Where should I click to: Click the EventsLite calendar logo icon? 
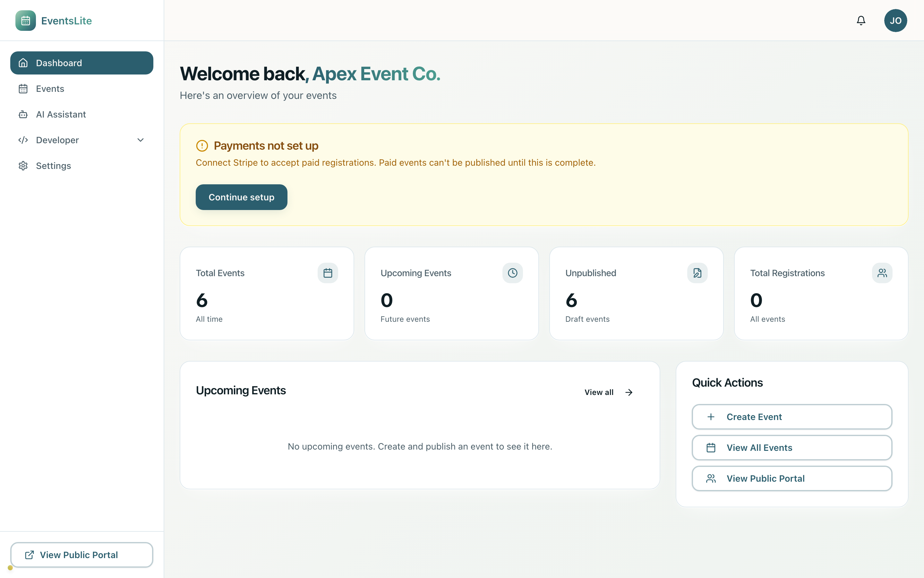pyautogui.click(x=26, y=21)
